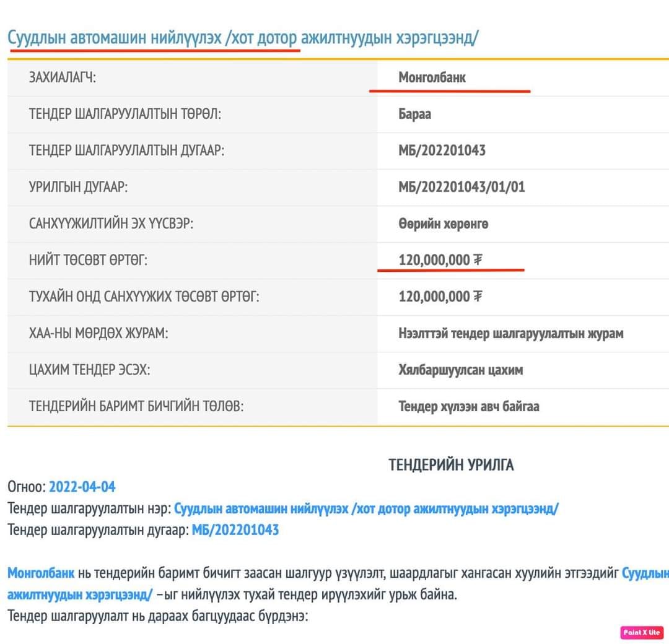Click the blue МБ/202201043 tender number link
Image resolution: width=669 pixels, height=644 pixels.
tap(235, 530)
